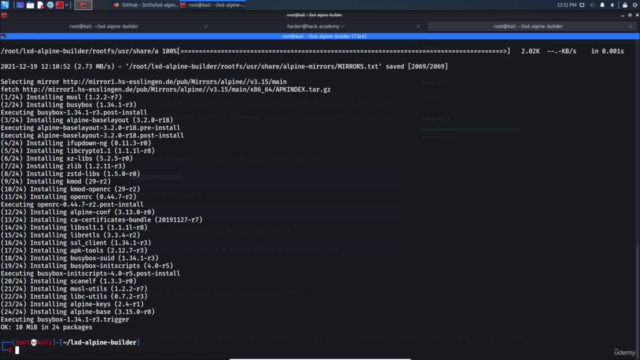Click the show desktop panel icon
Screen dimensions: 640x360
pyautogui.click(x=20, y=5)
